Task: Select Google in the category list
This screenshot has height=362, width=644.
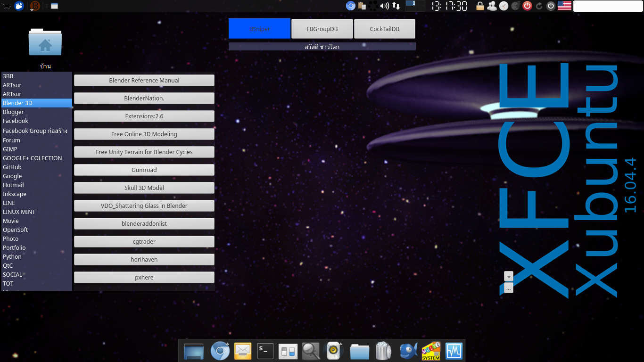Action: [37, 176]
